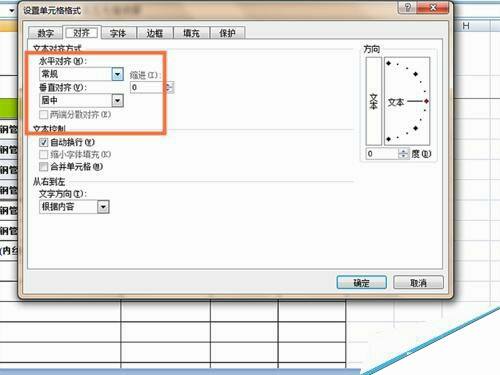Close the 设置单元格格式 dialog
The image size is (500, 375).
tap(433, 7)
